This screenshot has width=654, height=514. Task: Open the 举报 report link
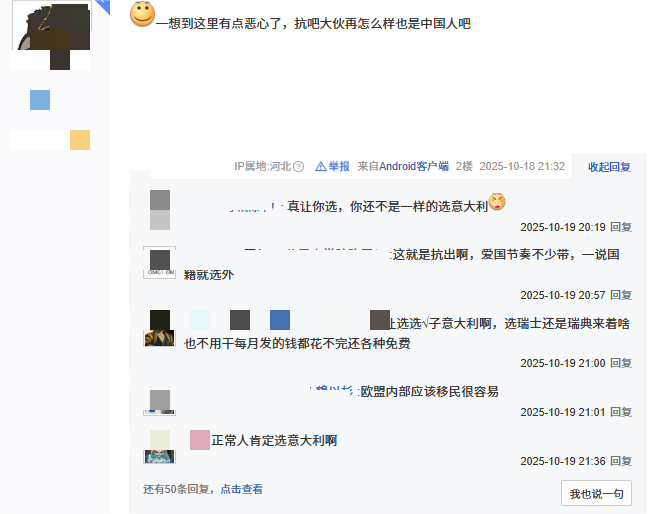pyautogui.click(x=339, y=166)
